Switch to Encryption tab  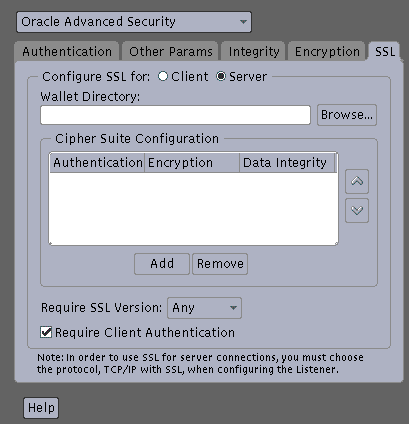(x=327, y=52)
